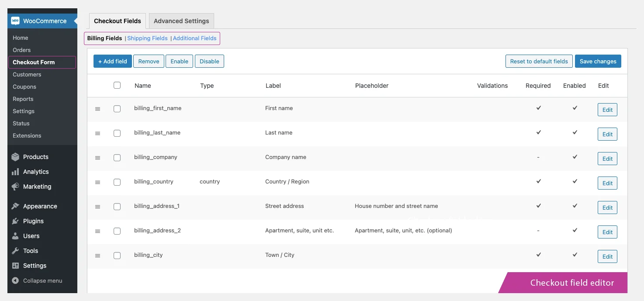Open Settings via the gear icon
Image resolution: width=644 pixels, height=301 pixels.
15,266
